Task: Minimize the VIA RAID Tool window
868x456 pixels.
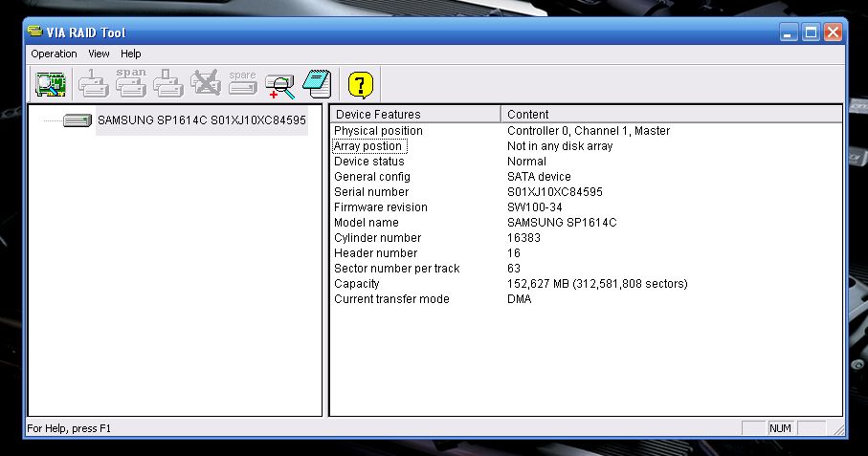Action: point(789,33)
